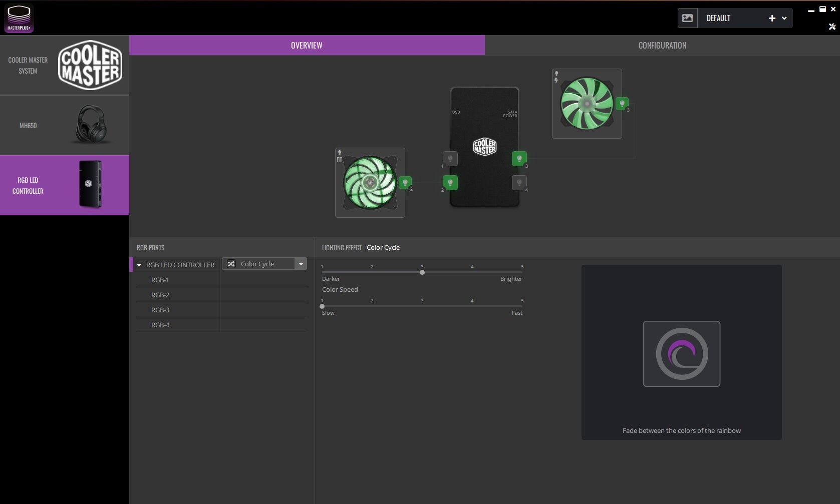Toggle controller RGB port 2 green bulb

click(x=450, y=183)
